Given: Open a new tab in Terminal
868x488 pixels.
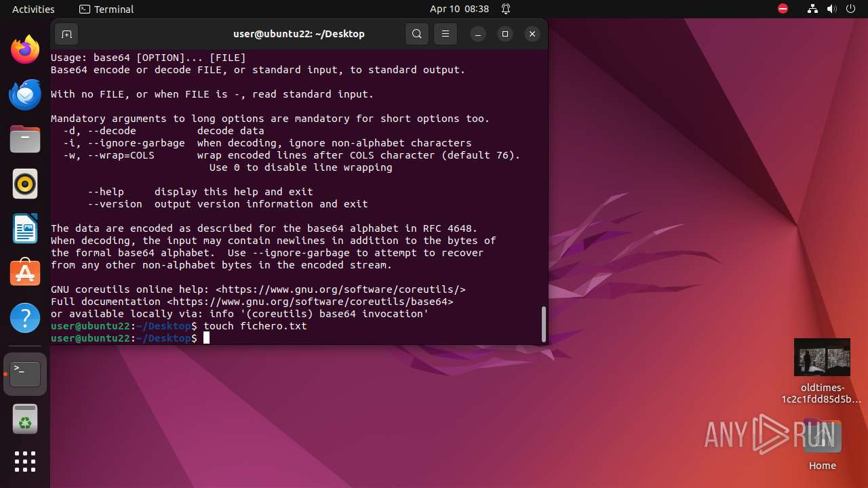Looking at the screenshot, I should pyautogui.click(x=66, y=34).
